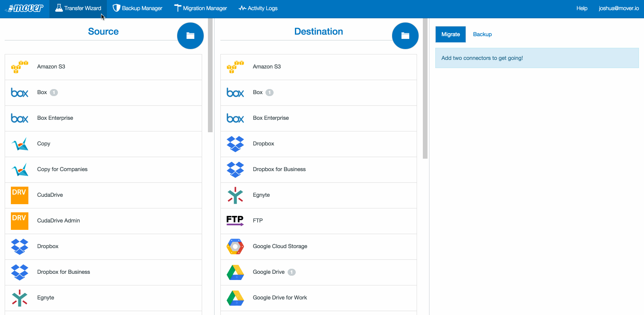Choose Dropbox label in Destination

(x=264, y=143)
